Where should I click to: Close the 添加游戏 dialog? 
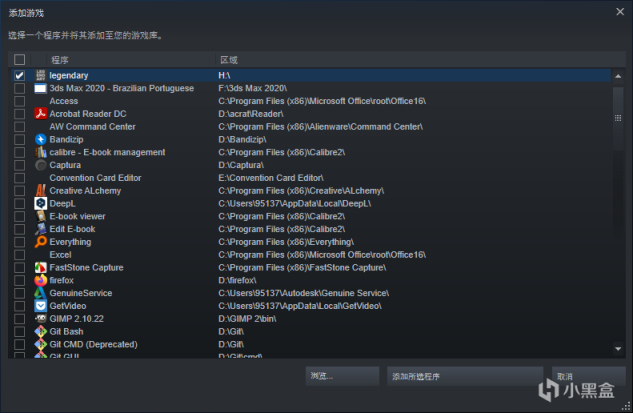(620, 12)
